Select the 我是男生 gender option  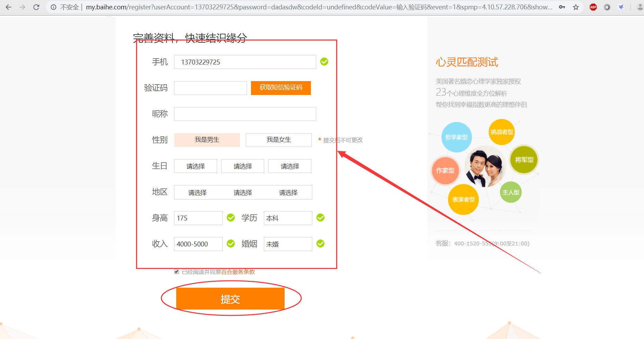point(207,140)
